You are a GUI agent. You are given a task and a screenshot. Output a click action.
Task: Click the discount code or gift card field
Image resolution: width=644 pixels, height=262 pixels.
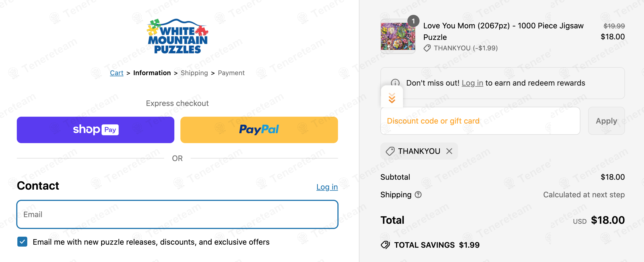coord(480,121)
